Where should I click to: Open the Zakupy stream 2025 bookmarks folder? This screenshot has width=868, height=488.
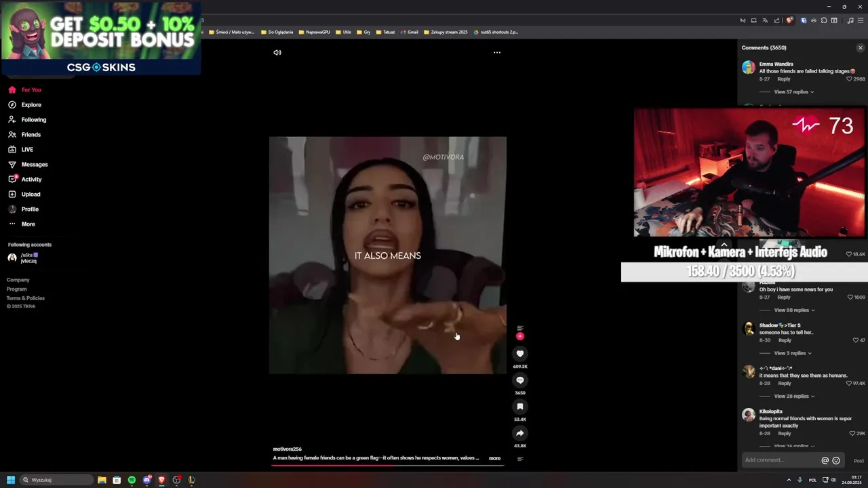pyautogui.click(x=446, y=32)
